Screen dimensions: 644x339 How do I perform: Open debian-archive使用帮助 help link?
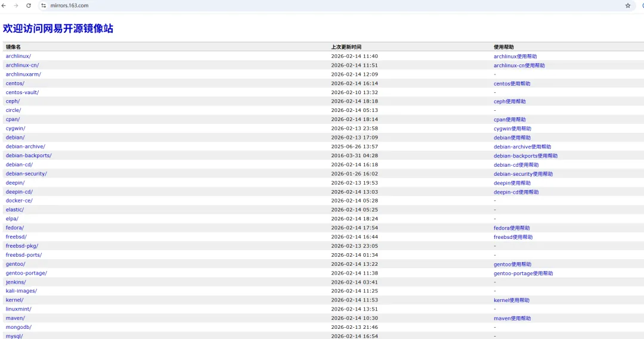click(522, 147)
